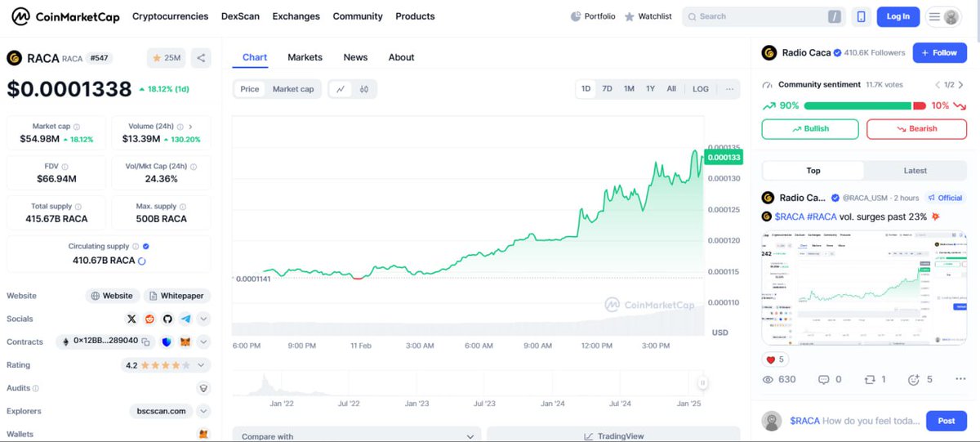Add token to MetaMask in Contracts row
This screenshot has height=442, width=980.
[186, 342]
